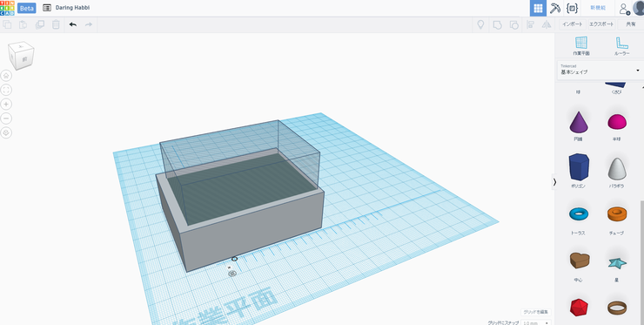This screenshot has width=644, height=325.
Task: Click the インポート button
Action: (573, 24)
